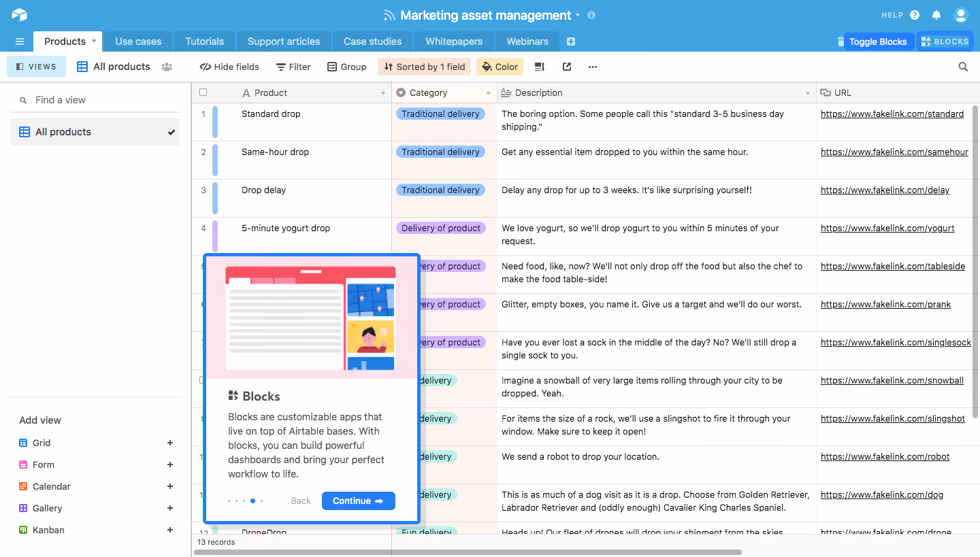
Task: Add a new table with plus icon
Action: (x=571, y=41)
